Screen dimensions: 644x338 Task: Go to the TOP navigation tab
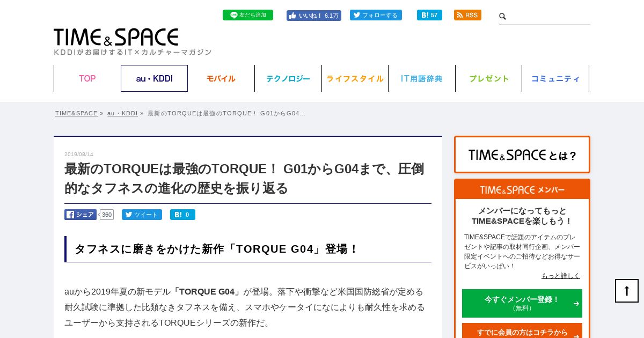[87, 78]
